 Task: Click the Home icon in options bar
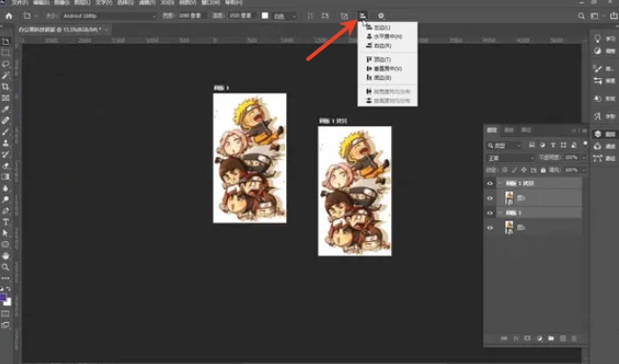[9, 16]
